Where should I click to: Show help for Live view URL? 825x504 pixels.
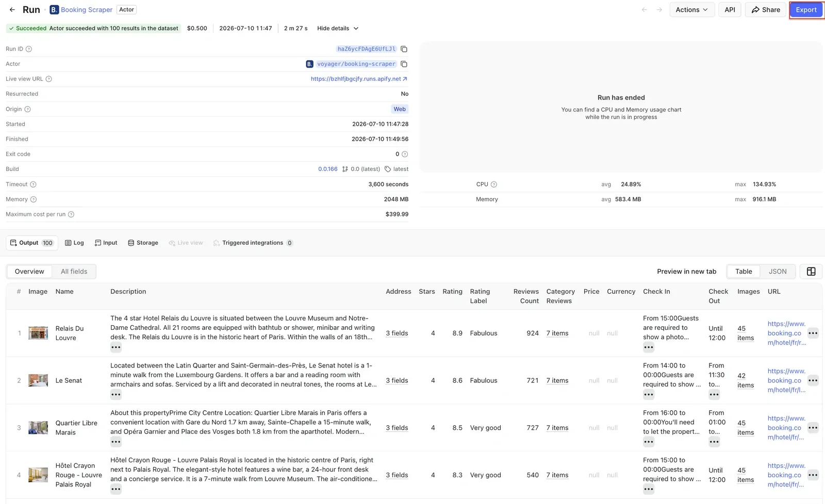49,79
